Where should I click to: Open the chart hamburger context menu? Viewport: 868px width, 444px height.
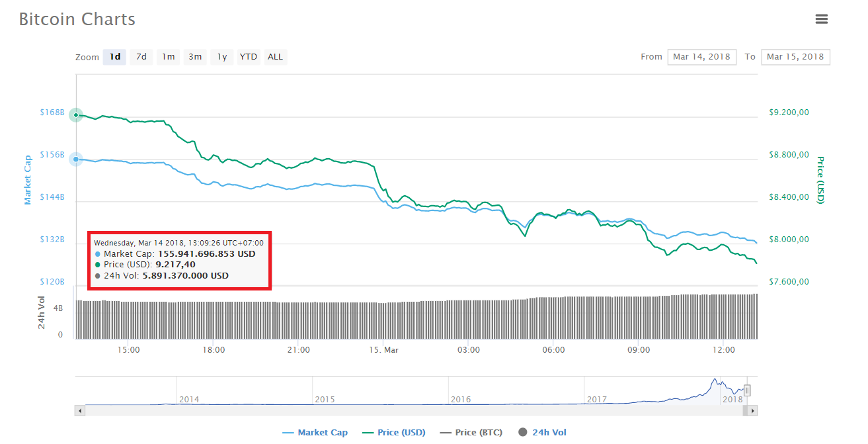tap(821, 19)
